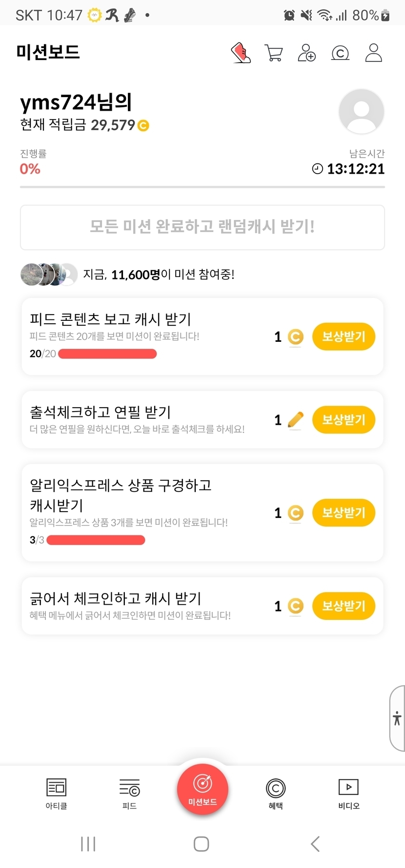Open the shopping cart
Image resolution: width=405 pixels, height=868 pixels.
[273, 53]
